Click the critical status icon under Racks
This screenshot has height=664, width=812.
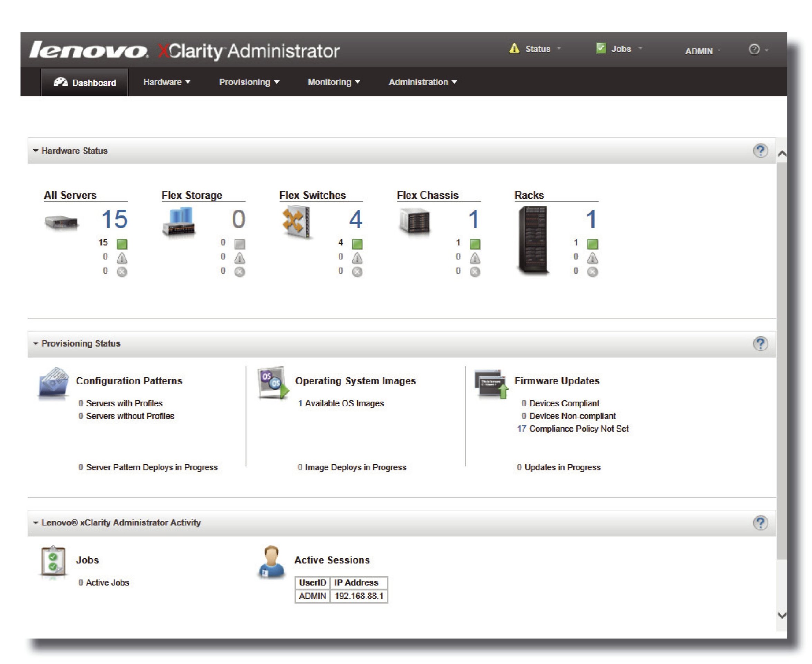pos(592,272)
